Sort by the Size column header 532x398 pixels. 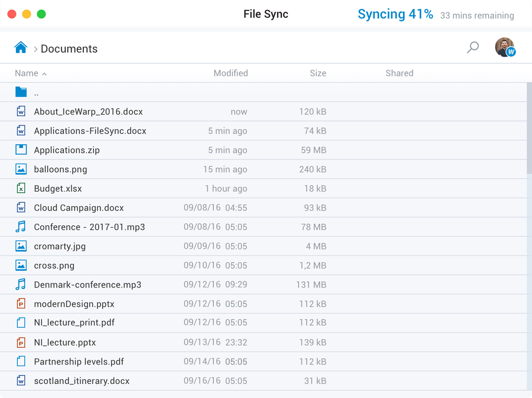point(318,73)
